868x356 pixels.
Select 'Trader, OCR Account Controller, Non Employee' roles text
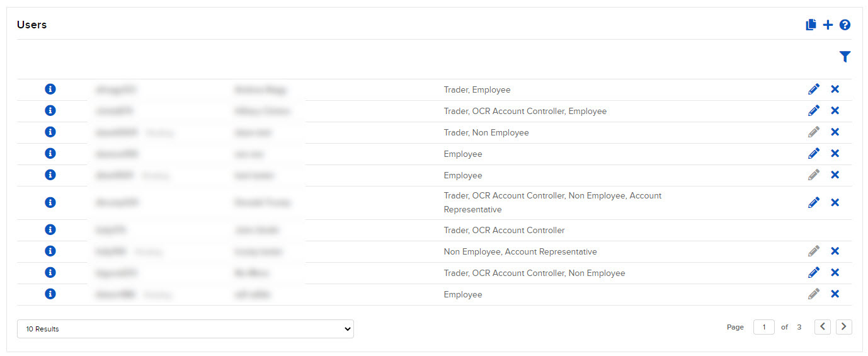pos(534,273)
